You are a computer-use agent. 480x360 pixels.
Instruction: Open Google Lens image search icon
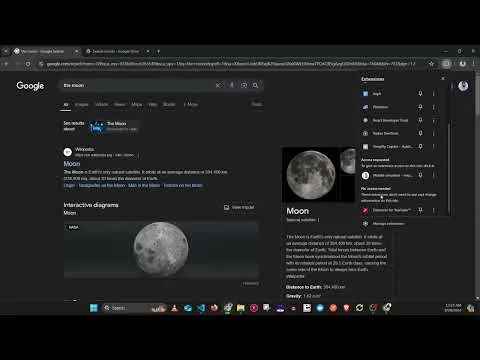[244, 85]
